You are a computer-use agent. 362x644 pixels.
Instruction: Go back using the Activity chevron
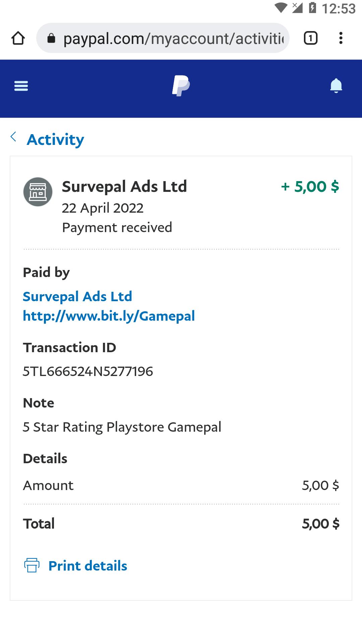[13, 137]
